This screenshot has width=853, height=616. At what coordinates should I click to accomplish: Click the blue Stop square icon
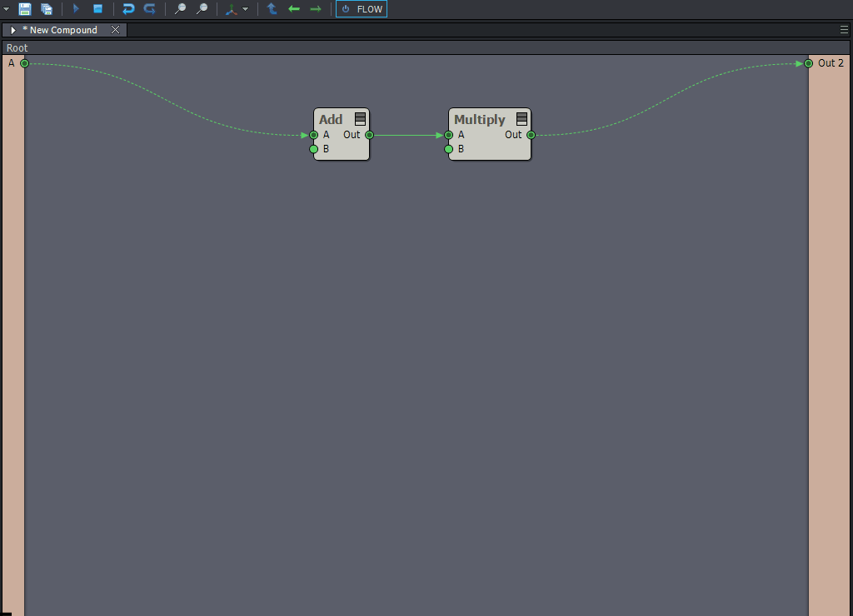(x=98, y=8)
